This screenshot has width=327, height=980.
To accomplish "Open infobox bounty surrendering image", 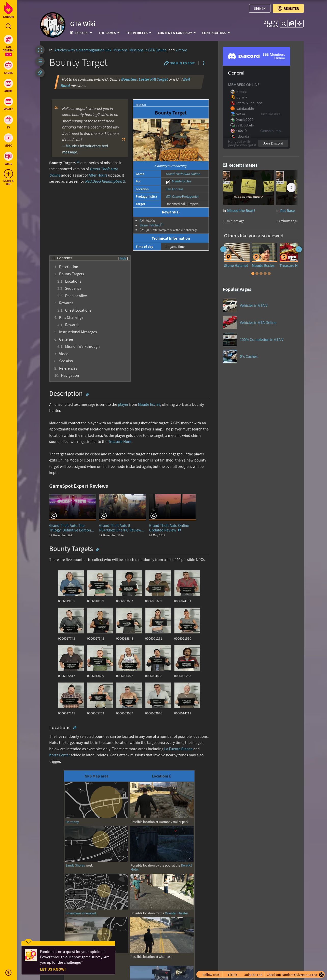I will click(x=171, y=140).
